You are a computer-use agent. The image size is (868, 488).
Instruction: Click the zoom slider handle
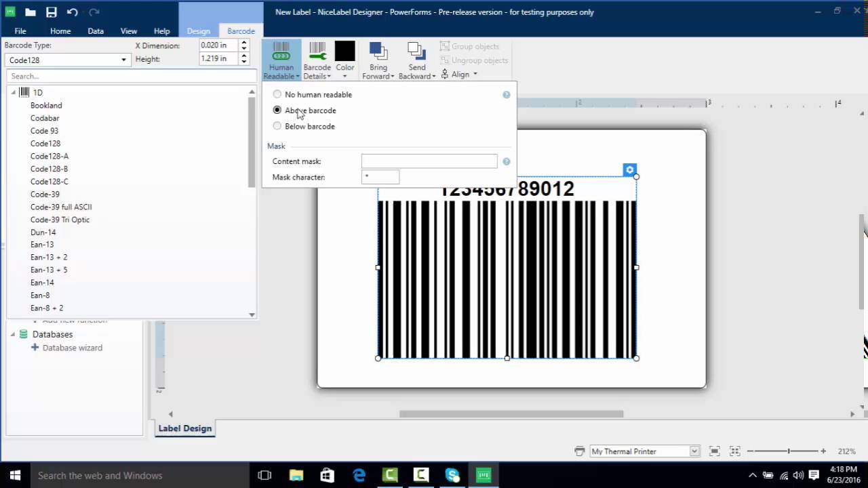(x=788, y=451)
